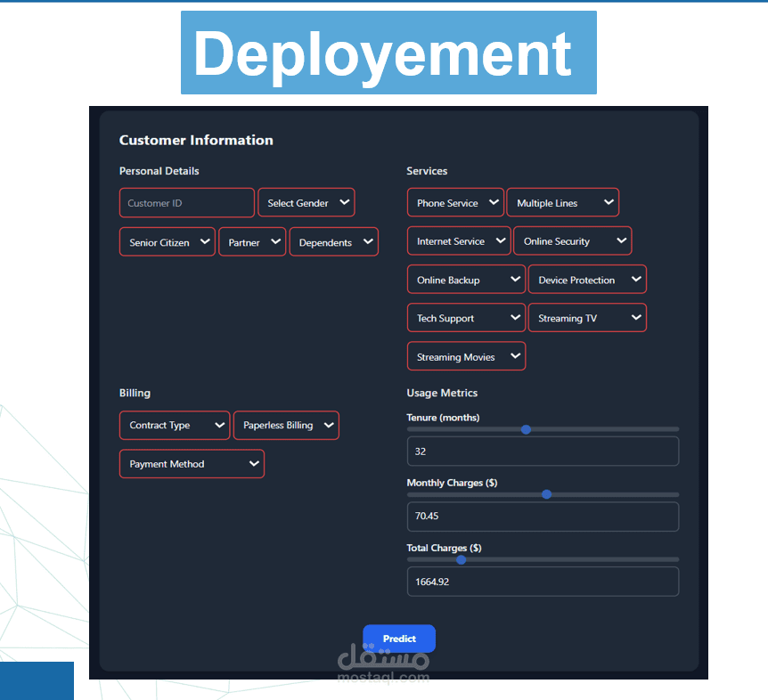Click the Services section label

click(x=427, y=171)
